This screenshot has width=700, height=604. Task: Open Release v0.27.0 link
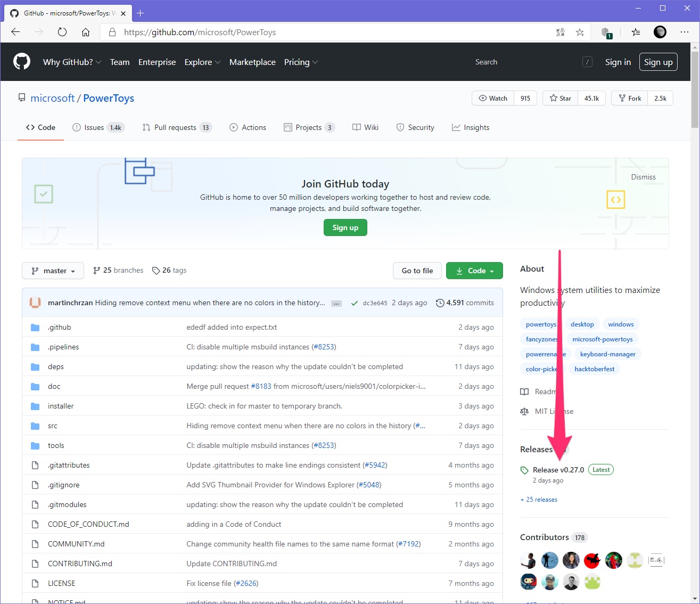coord(558,470)
